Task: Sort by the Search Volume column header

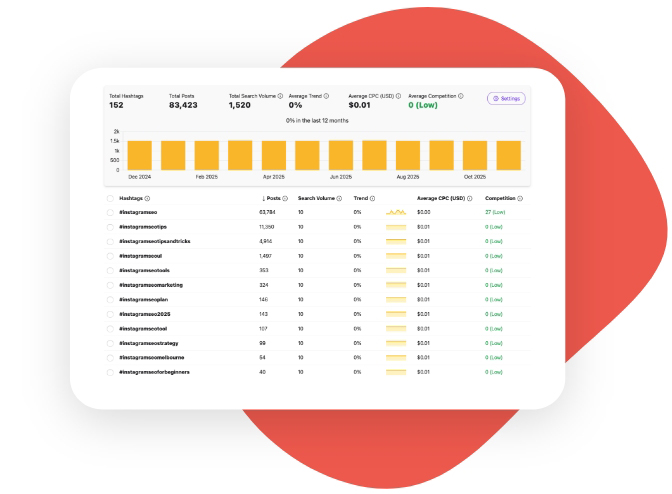Action: [x=316, y=198]
